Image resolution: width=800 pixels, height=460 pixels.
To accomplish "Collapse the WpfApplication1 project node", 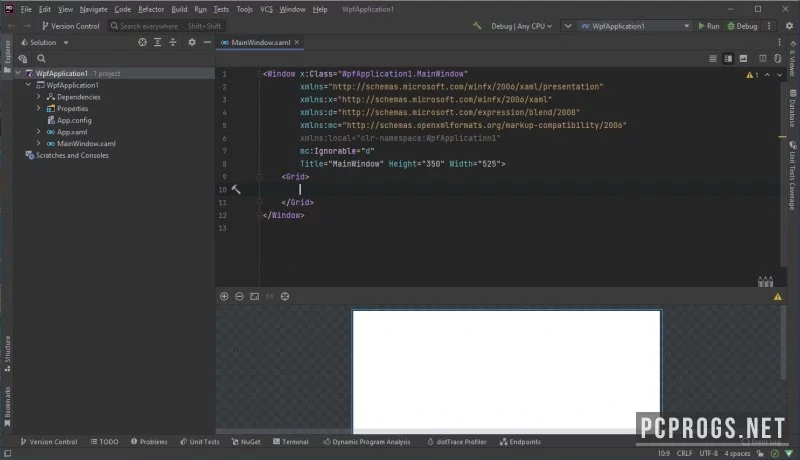I will (x=29, y=85).
